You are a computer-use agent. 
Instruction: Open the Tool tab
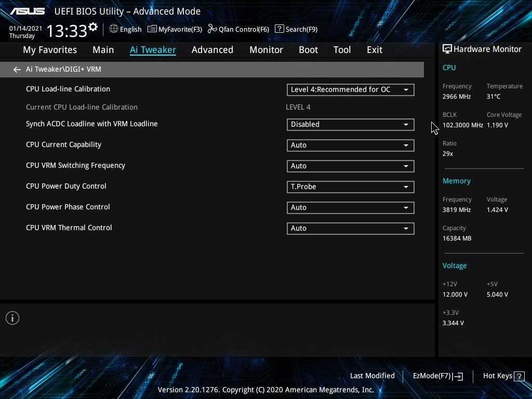[342, 50]
